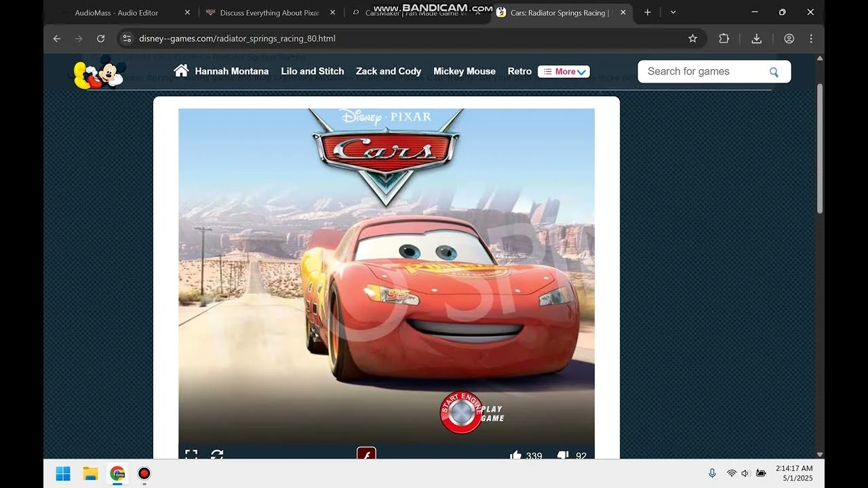Expand the More games dropdown
Screen dimensions: 868x488
point(564,70)
